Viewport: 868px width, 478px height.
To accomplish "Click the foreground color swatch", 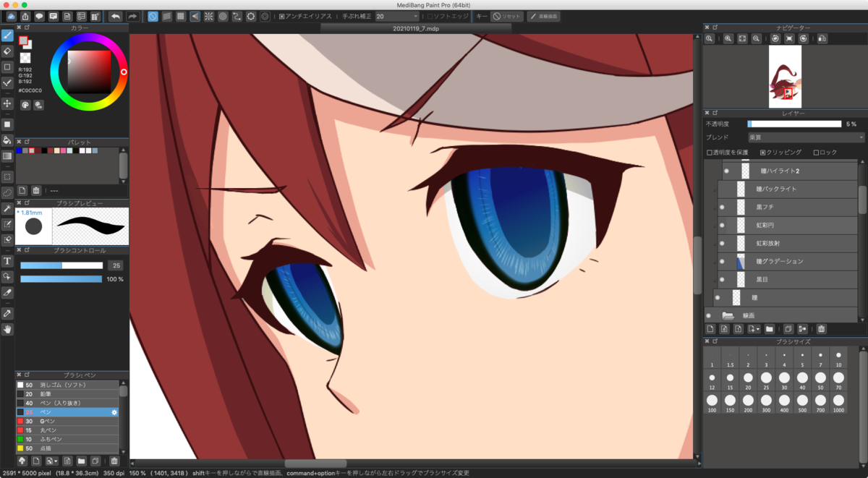I will pyautogui.click(x=23, y=40).
